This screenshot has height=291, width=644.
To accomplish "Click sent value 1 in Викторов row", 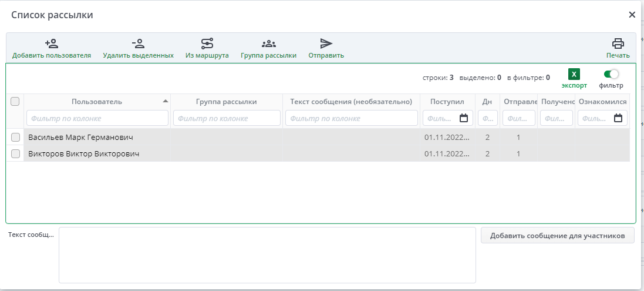I will point(519,153).
